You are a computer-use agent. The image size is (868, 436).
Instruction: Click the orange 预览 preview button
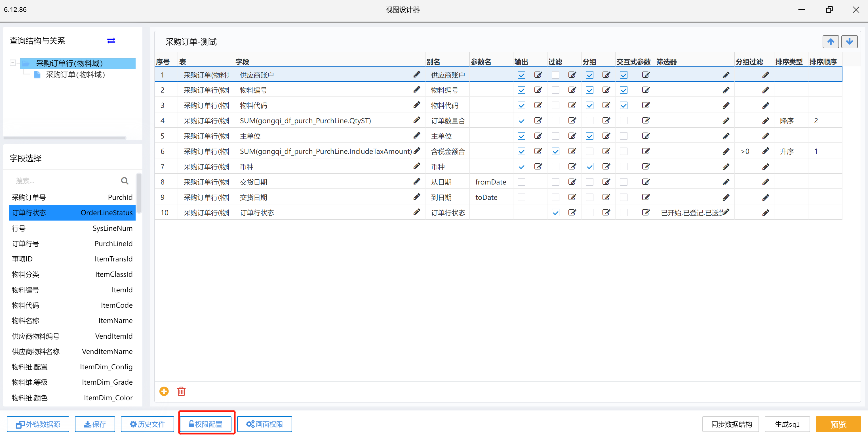click(x=838, y=424)
